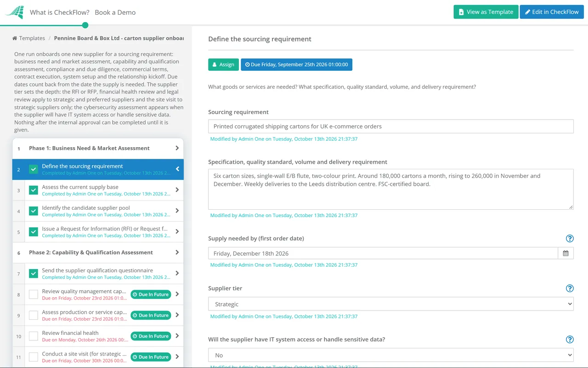Open Assess the current supply base chevron
Screen dimensions: 588x368
pos(177,190)
